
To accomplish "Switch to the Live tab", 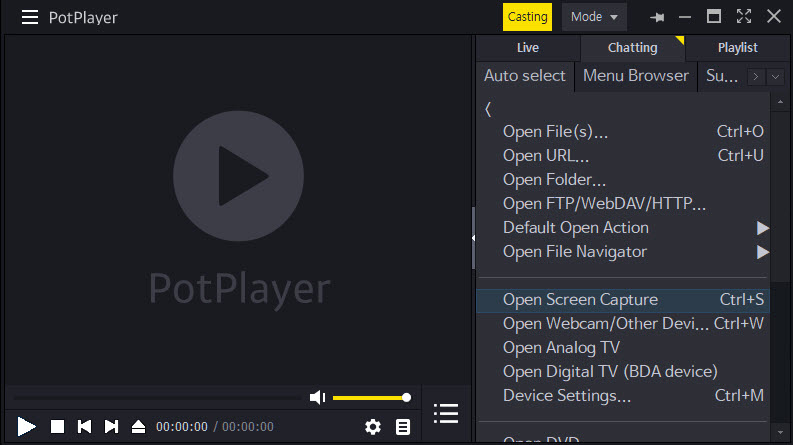I will (527, 48).
